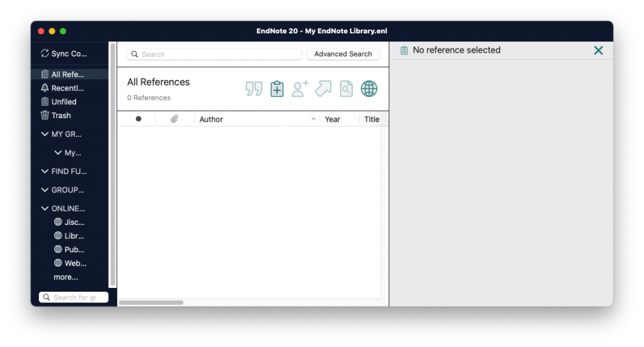The image size is (644, 347).
Task: Click the Unfiled clipboard icon
Action: click(45, 101)
